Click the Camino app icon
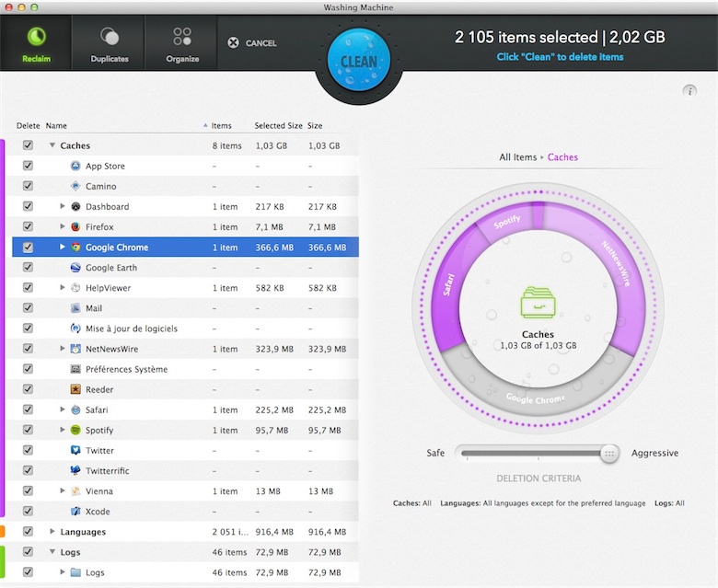This screenshot has height=588, width=718. (75, 186)
